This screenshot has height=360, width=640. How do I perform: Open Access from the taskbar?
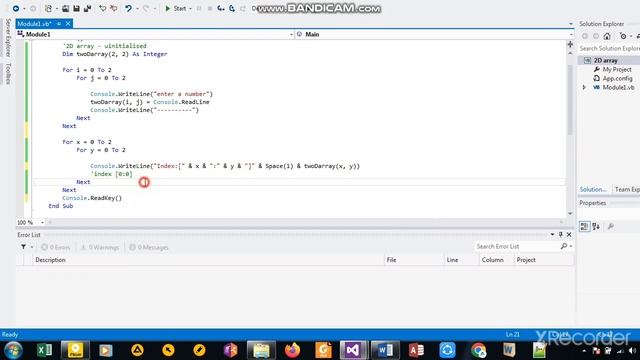(x=416, y=350)
